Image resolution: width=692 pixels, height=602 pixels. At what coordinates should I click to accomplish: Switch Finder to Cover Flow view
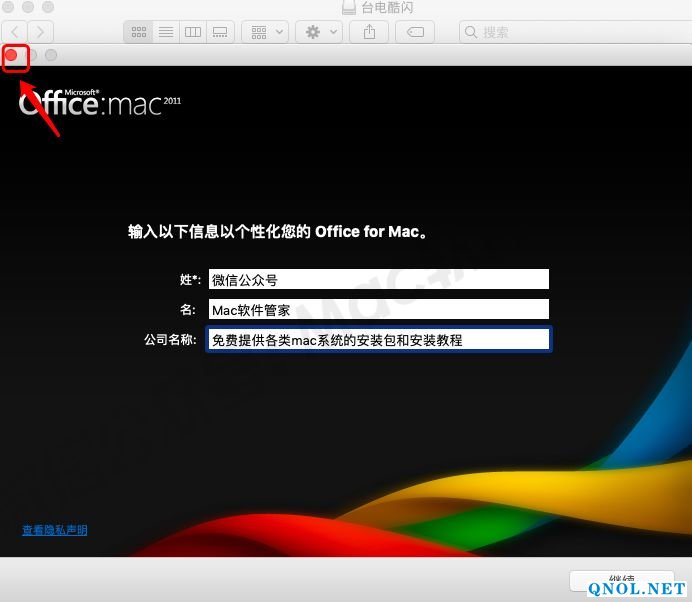point(218,32)
